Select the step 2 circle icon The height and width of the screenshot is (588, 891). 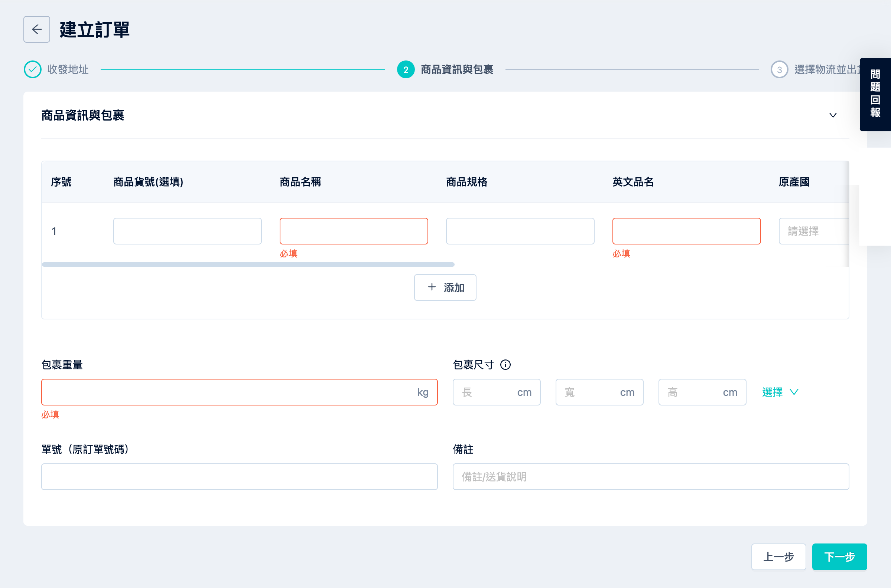point(406,69)
